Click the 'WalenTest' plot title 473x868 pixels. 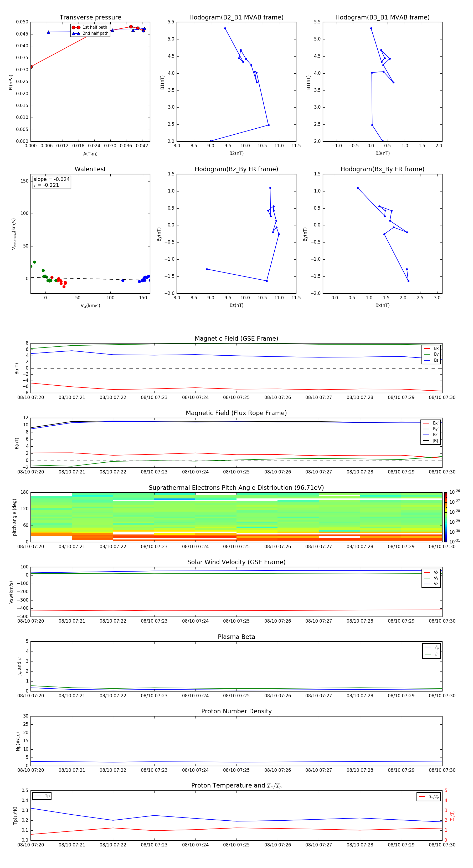(90, 169)
